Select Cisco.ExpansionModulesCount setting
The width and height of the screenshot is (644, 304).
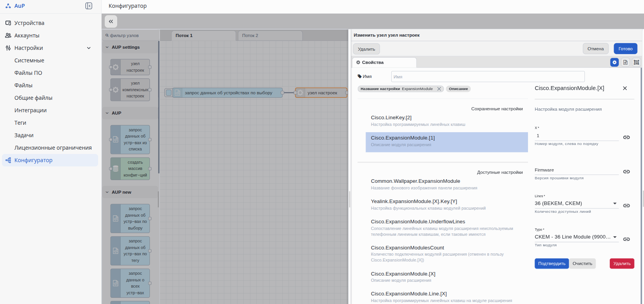pyautogui.click(x=447, y=254)
